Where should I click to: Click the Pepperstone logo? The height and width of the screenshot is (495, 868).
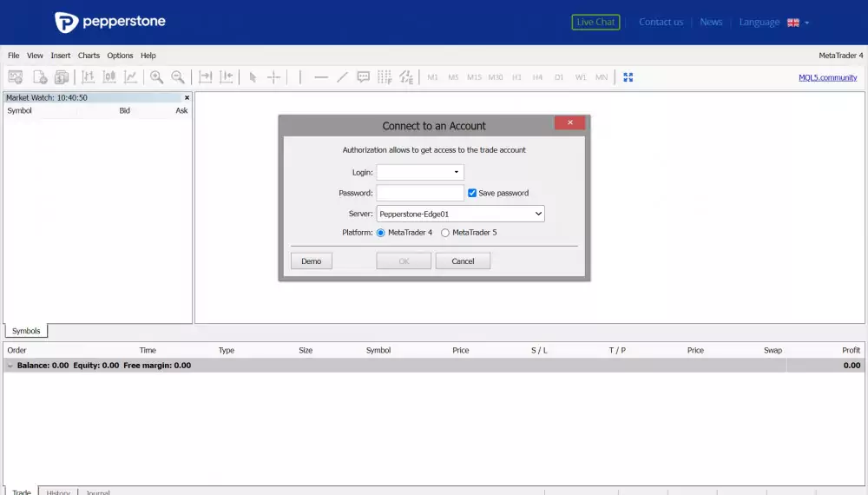tap(110, 23)
